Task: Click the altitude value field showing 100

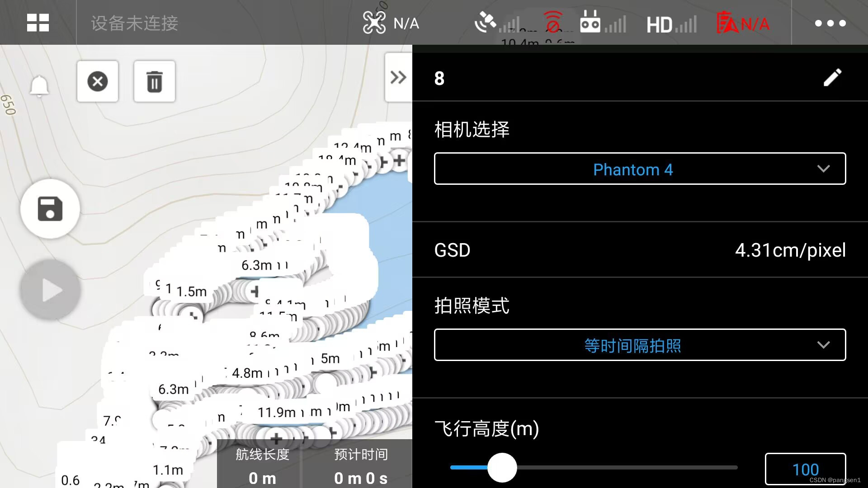Action: pos(805,469)
